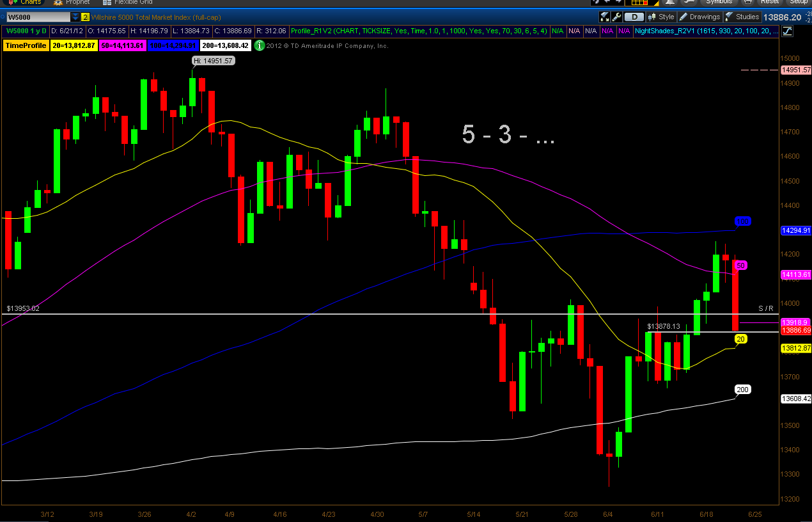Click the W5000 1 y D label
The width and height of the screenshot is (812, 522).
tap(26, 31)
